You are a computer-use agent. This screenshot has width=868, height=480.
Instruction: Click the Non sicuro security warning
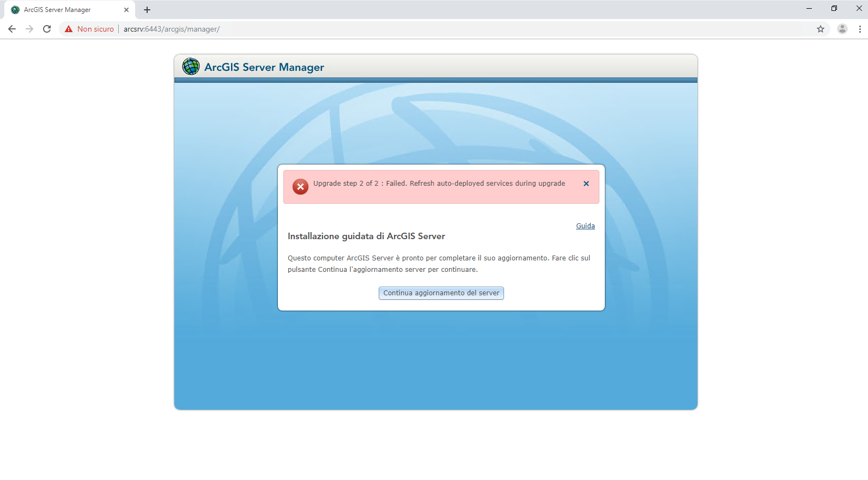tap(89, 29)
